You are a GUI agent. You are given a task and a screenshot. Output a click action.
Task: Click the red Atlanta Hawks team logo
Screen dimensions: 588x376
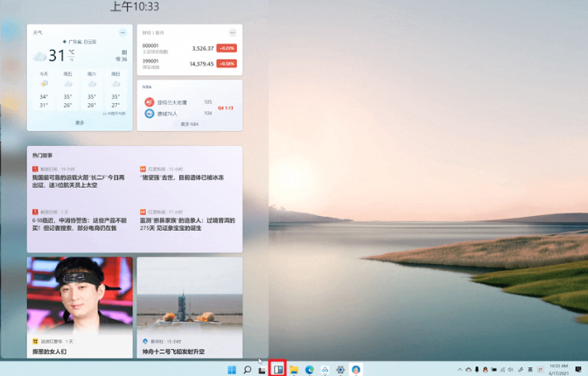click(150, 102)
